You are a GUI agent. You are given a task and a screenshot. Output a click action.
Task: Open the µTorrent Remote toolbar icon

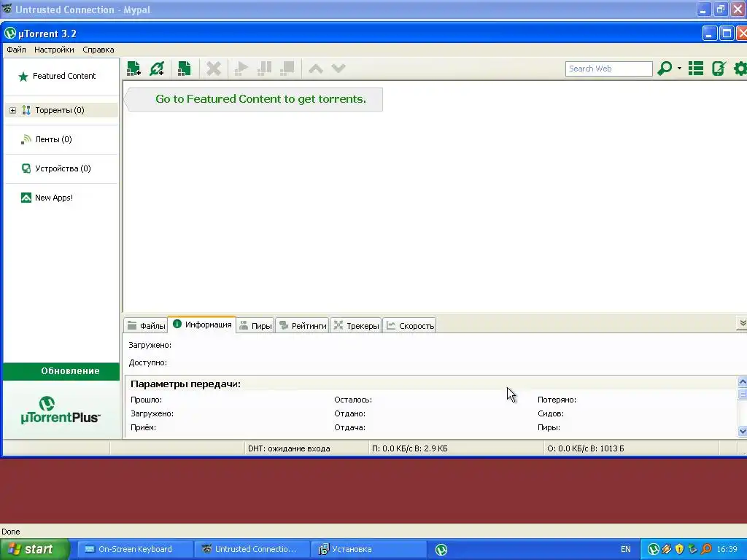(x=719, y=69)
